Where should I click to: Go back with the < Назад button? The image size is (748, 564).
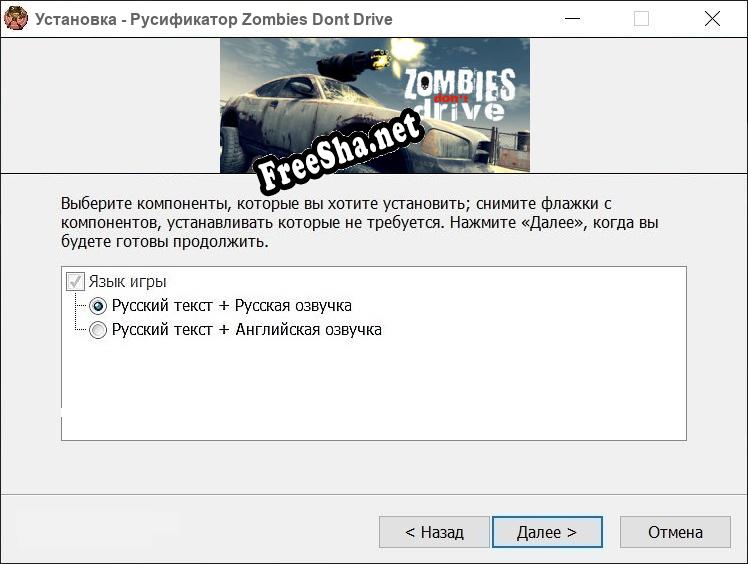(x=434, y=532)
